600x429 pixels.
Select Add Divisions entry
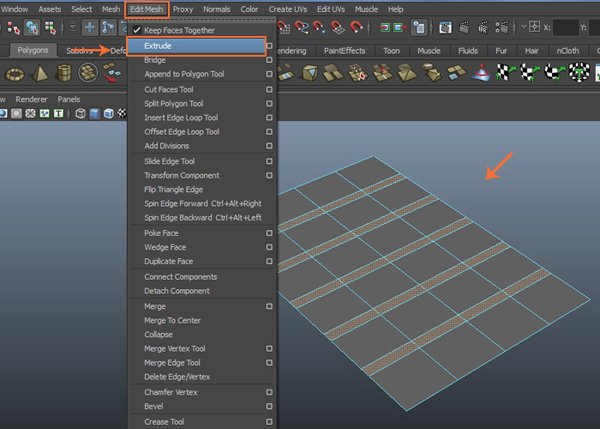[166, 146]
